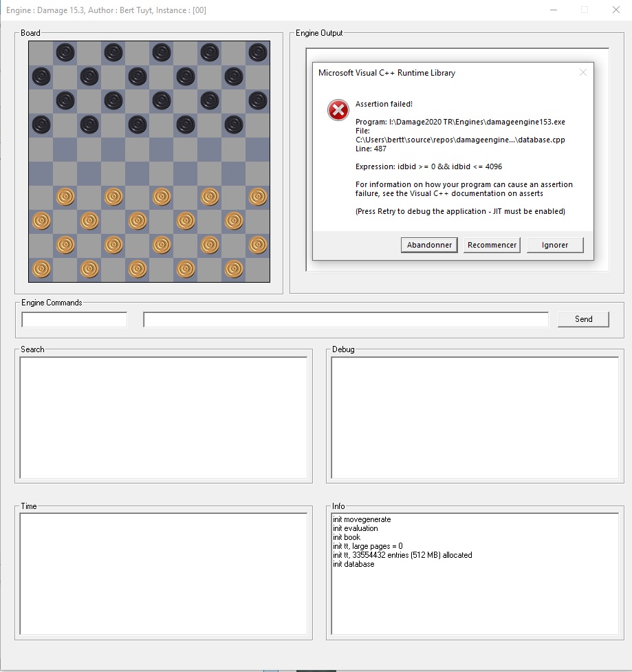
Task: Minimize the Damage 15.3 engine window
Action: tap(554, 10)
